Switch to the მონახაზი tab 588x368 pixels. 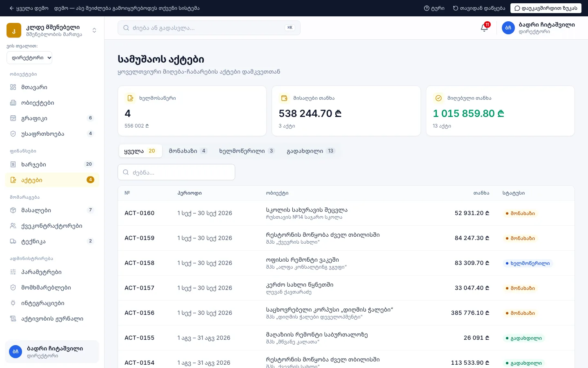188,151
